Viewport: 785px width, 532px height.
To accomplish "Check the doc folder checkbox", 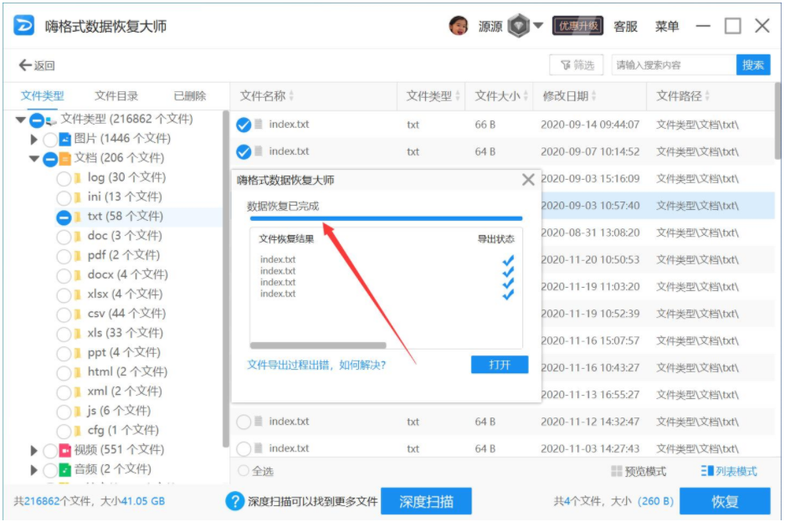I will 64,237.
